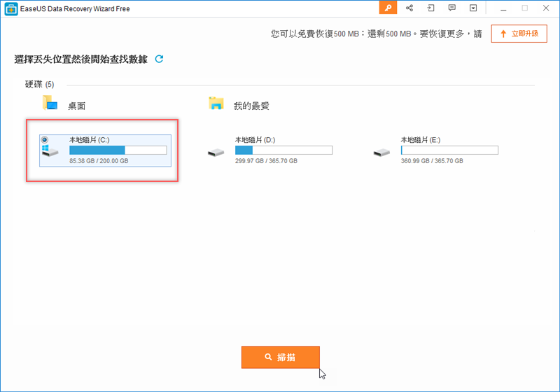Select the local disk C: drive icon
This screenshot has width=560, height=392.
(50, 150)
